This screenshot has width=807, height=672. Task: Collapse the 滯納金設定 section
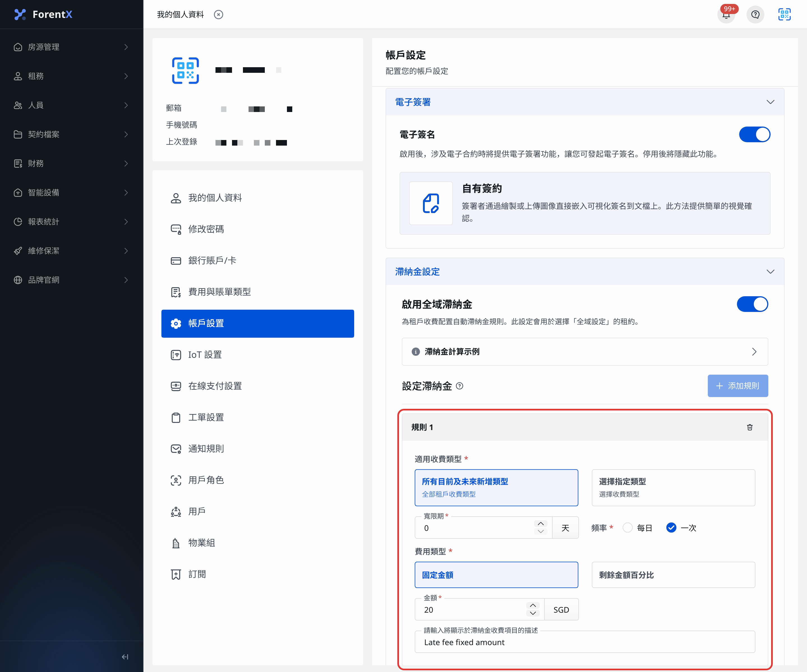point(770,272)
